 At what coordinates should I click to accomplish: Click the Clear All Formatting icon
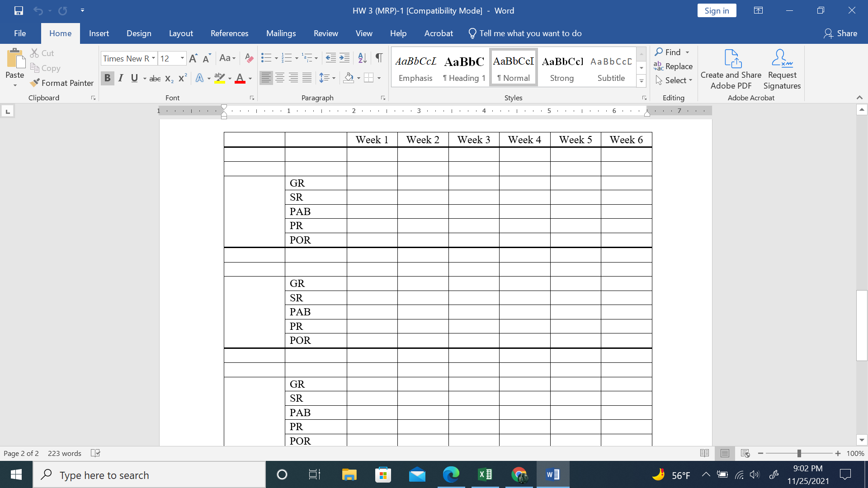(x=249, y=58)
